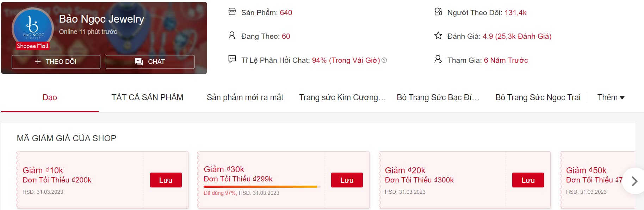
Task: Click the Giảm ₫50k voucher card
Action: click(x=592, y=180)
